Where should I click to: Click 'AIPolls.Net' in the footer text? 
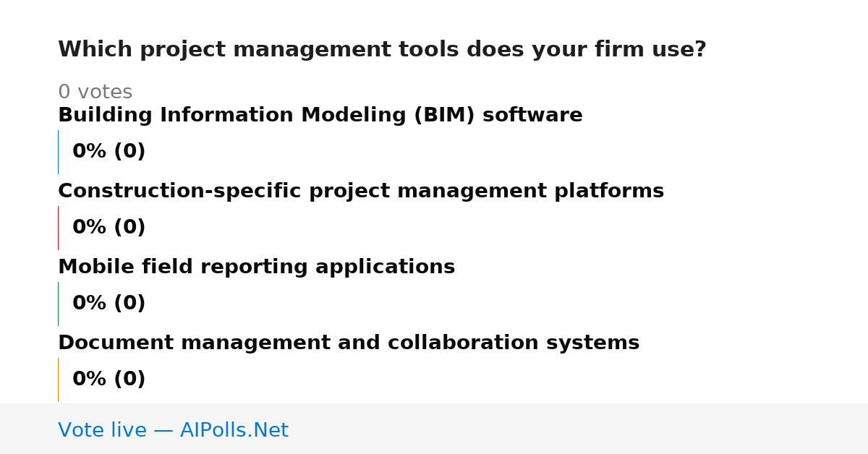(234, 431)
